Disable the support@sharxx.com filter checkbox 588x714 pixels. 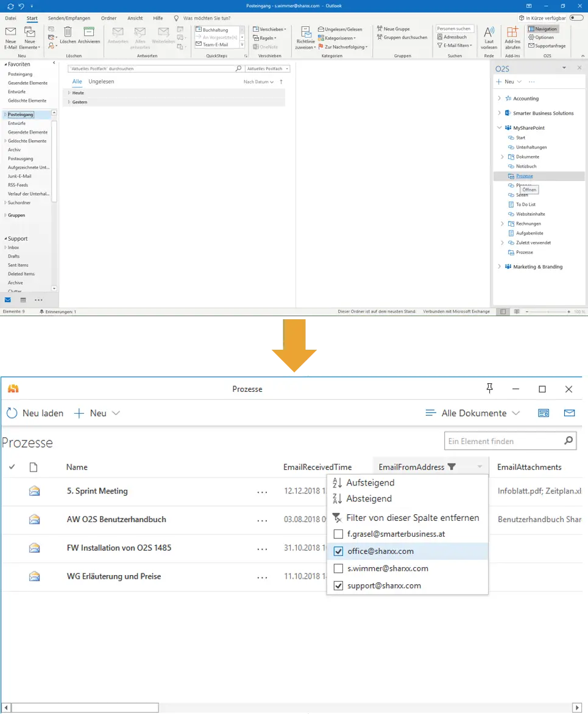click(338, 585)
